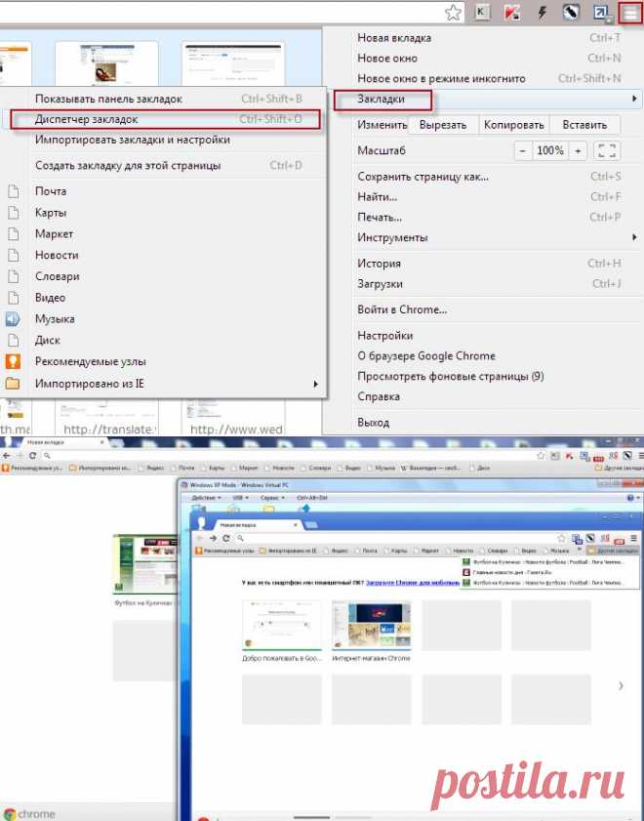Screen dimensions: 644x821
Task: Click the Копировать button
Action: coord(513,125)
